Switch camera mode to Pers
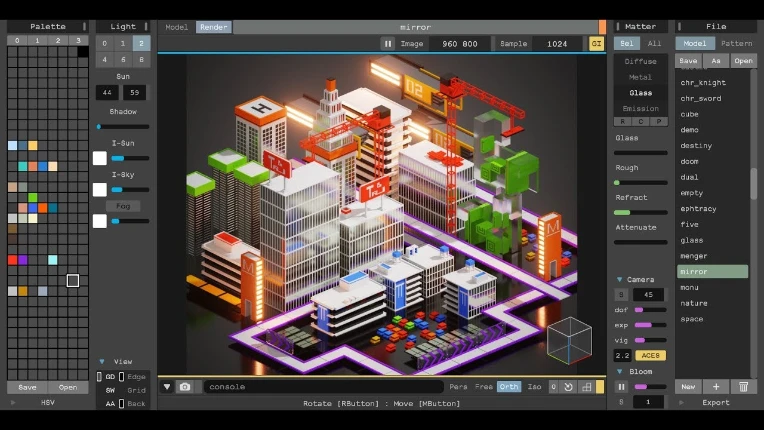Screen dimensions: 764x430 click(458, 387)
